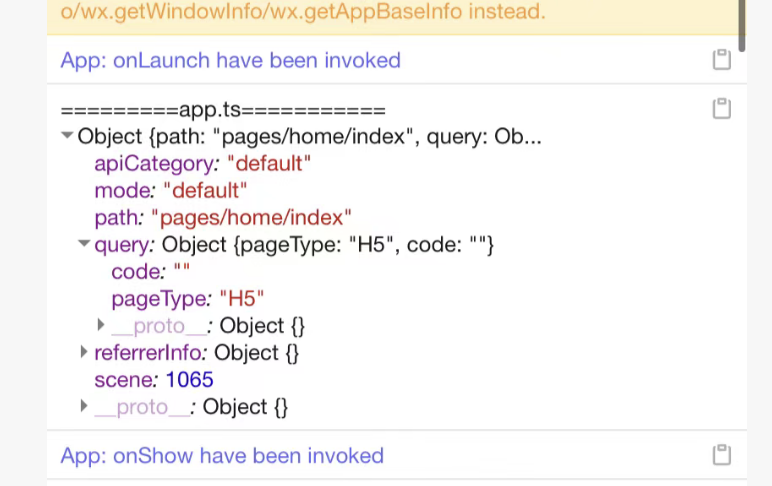This screenshot has height=486, width=772.
Task: Click the mode: "default" property
Action: (170, 191)
